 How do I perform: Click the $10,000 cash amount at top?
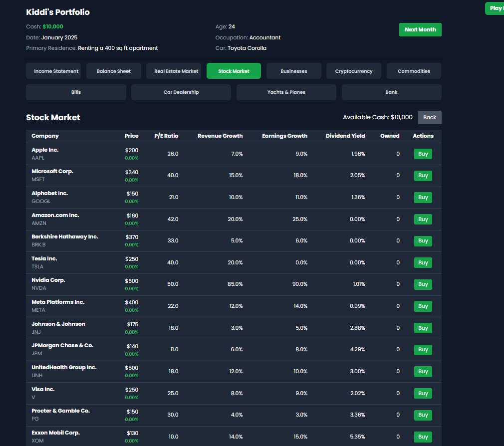pyautogui.click(x=53, y=26)
